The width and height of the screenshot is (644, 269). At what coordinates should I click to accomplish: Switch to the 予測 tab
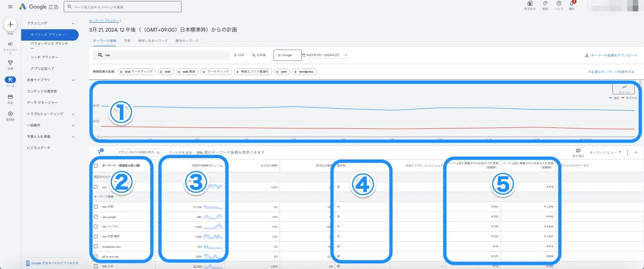click(127, 41)
